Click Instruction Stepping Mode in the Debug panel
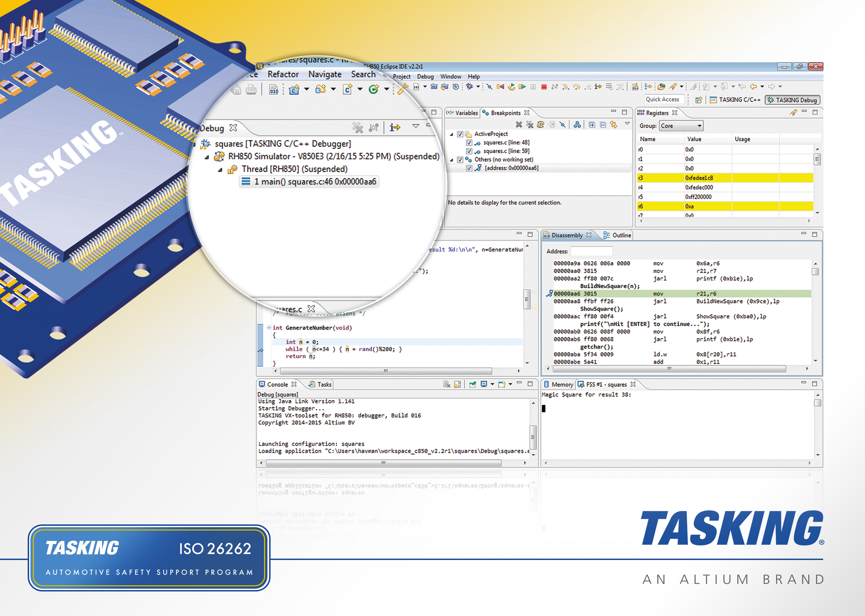865x616 pixels. pos(395,128)
